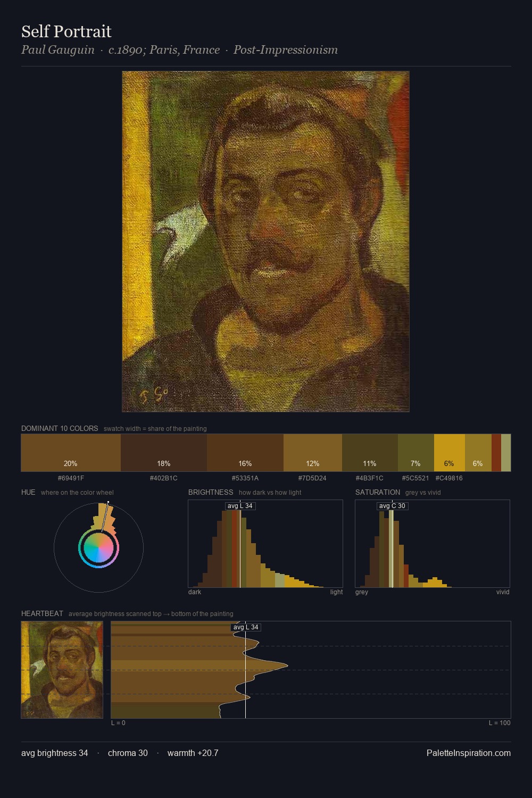Select the 18% dark brown swatch
The height and width of the screenshot is (798, 532).
tap(164, 453)
